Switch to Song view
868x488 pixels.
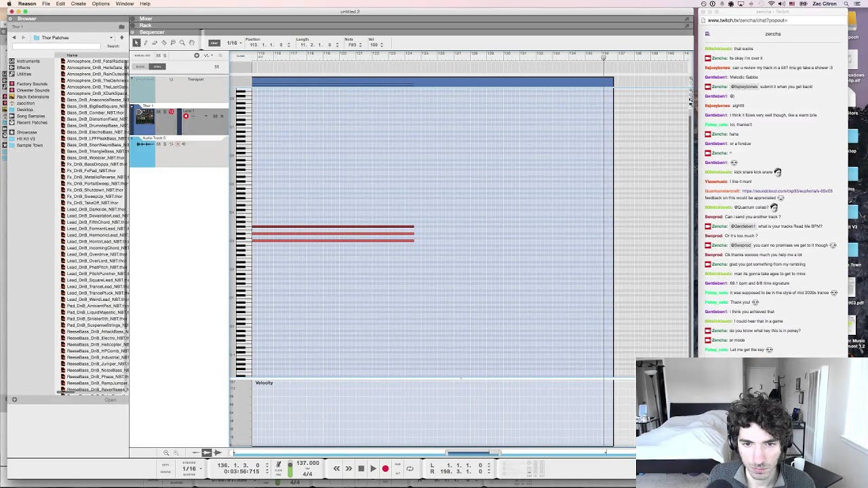point(157,66)
